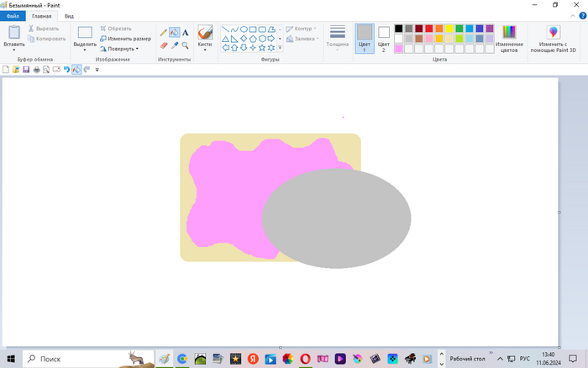
Task: Open the Повернуть rotate dropdown
Action: click(x=121, y=49)
